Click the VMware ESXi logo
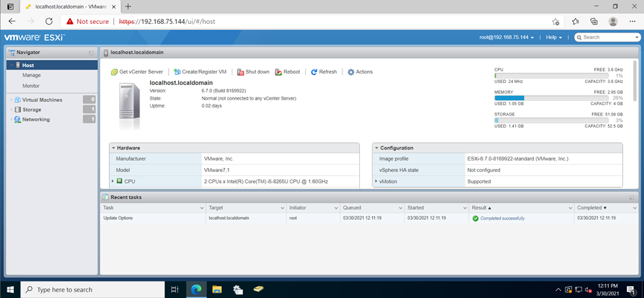This screenshot has height=298, width=644. tap(35, 37)
